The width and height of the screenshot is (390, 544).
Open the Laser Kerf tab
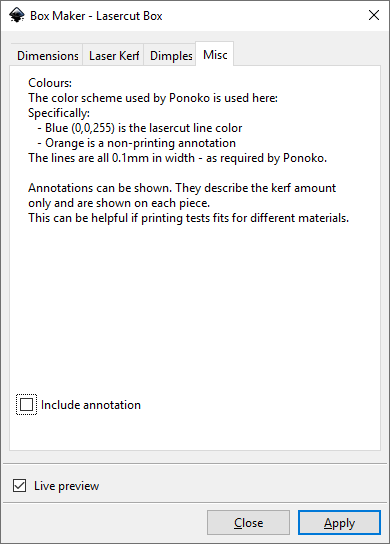click(114, 56)
